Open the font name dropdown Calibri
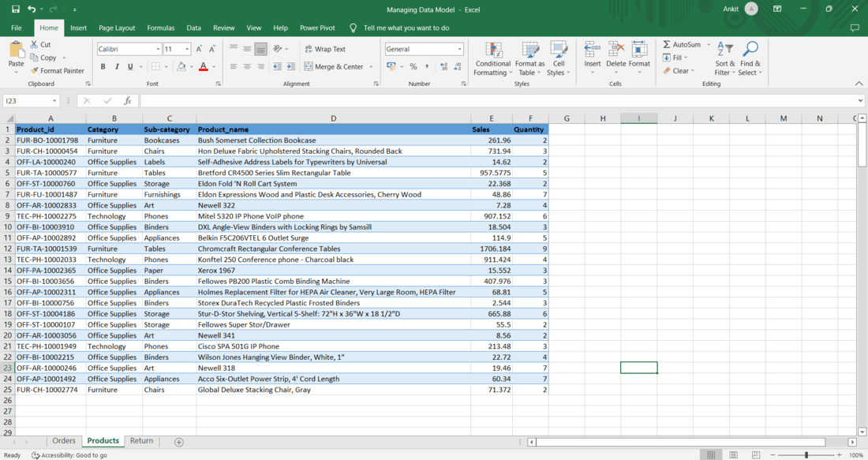Viewport: 868px width, 460px height. pos(159,49)
